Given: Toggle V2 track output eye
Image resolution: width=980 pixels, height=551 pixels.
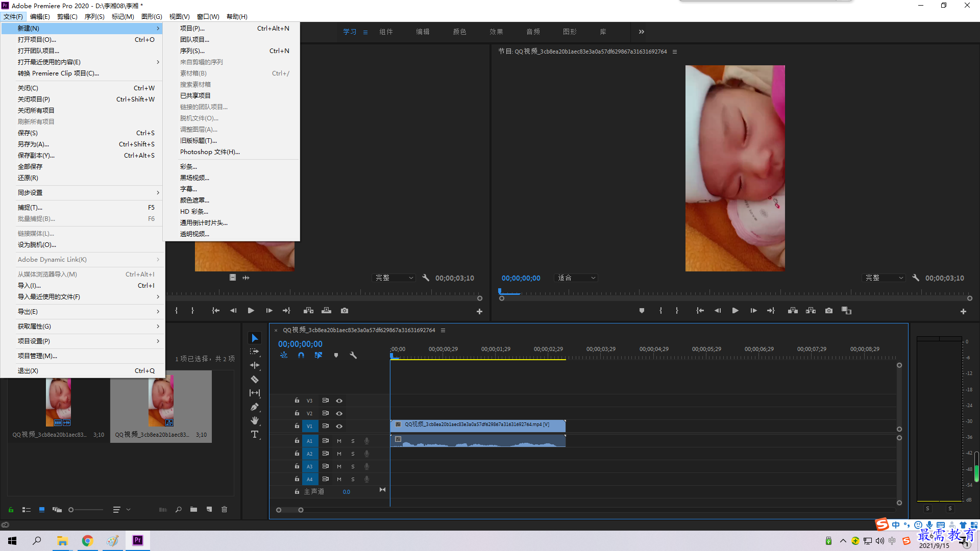Looking at the screenshot, I should (339, 413).
